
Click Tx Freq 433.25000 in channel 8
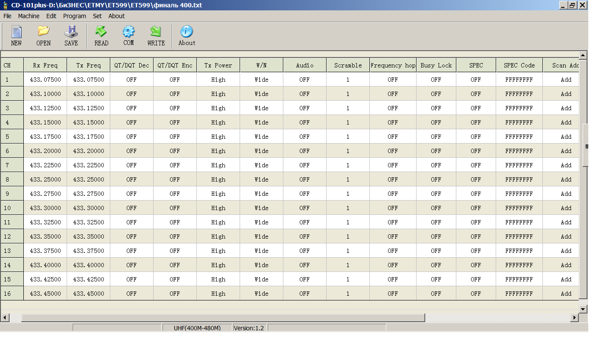tap(89, 179)
